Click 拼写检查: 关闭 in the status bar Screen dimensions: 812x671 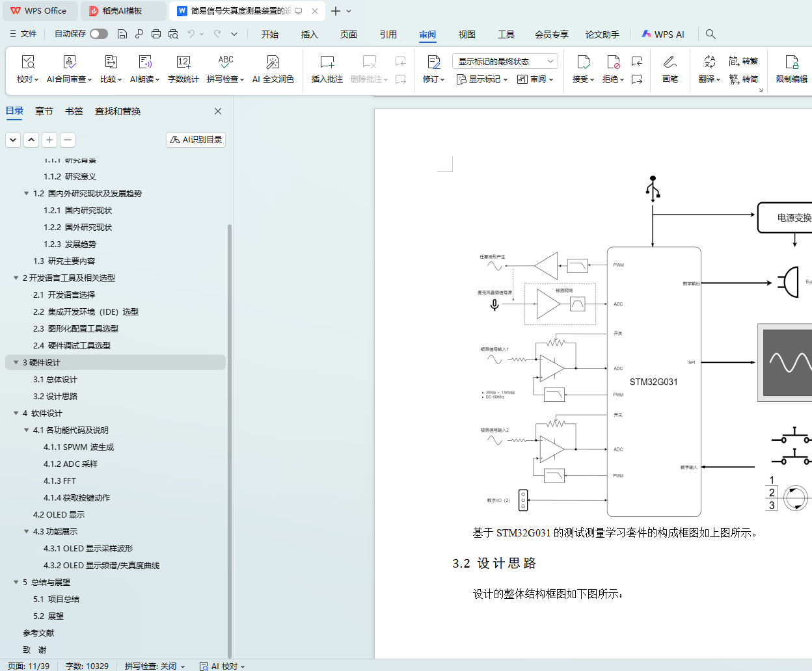pos(154,666)
